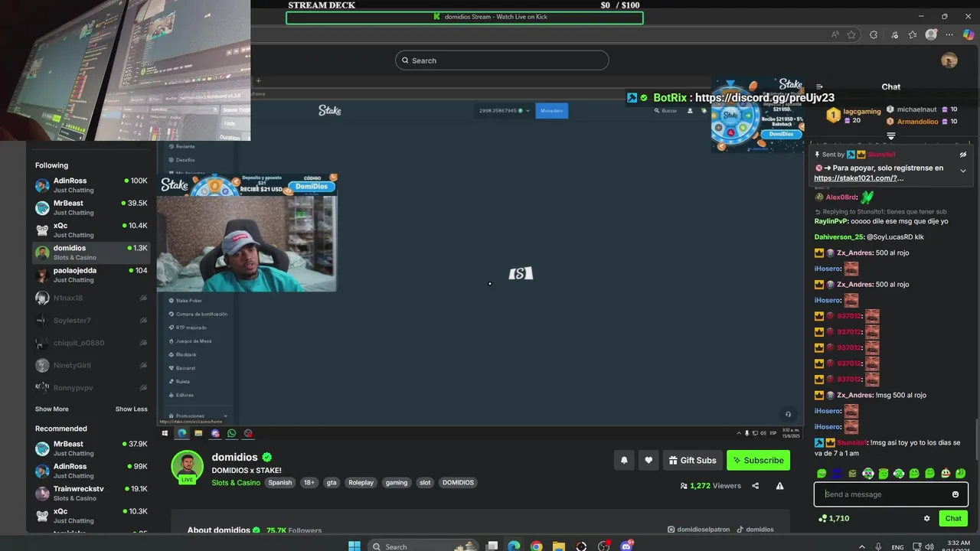Open paolaojedda channel in Following
This screenshot has width=980, height=551.
pos(90,275)
